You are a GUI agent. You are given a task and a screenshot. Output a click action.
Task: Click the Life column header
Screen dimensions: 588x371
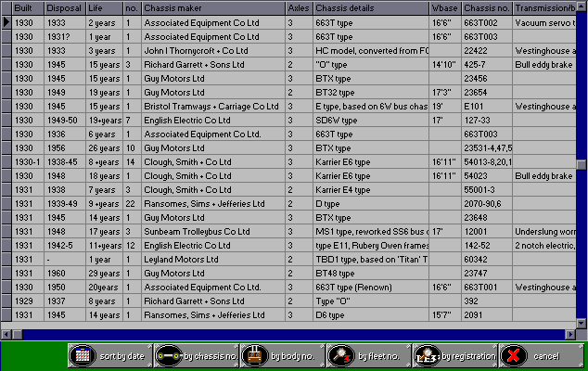(104, 7)
